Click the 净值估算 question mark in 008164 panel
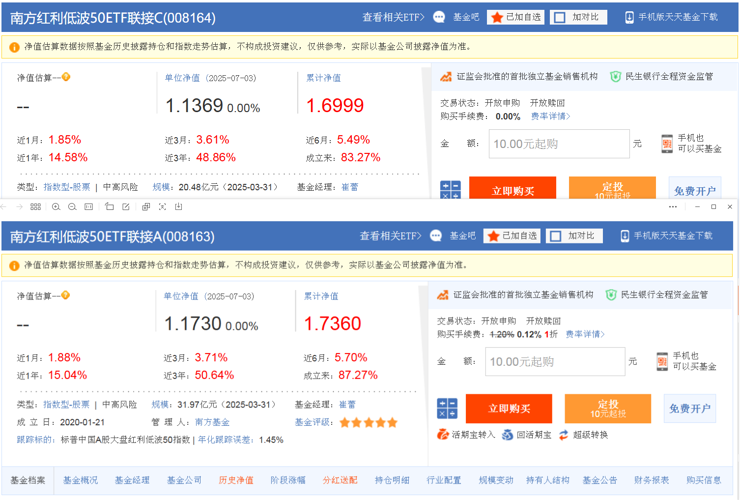This screenshot has width=740, height=500. pyautogui.click(x=66, y=77)
